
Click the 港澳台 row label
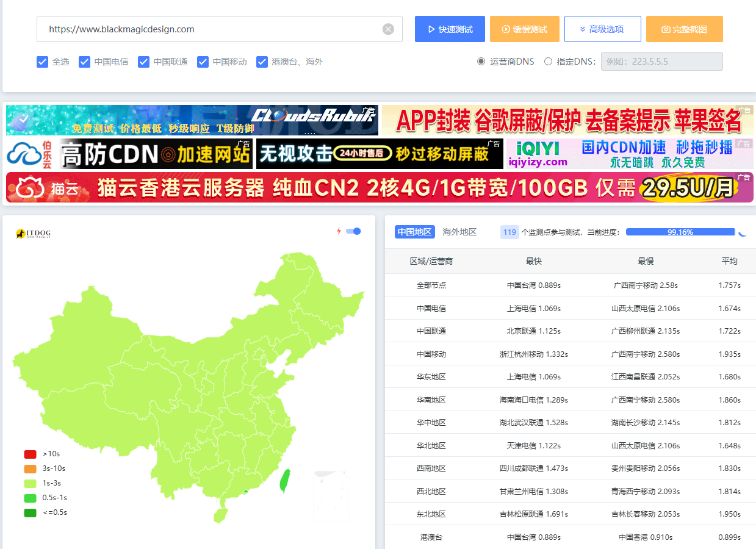pos(431,537)
